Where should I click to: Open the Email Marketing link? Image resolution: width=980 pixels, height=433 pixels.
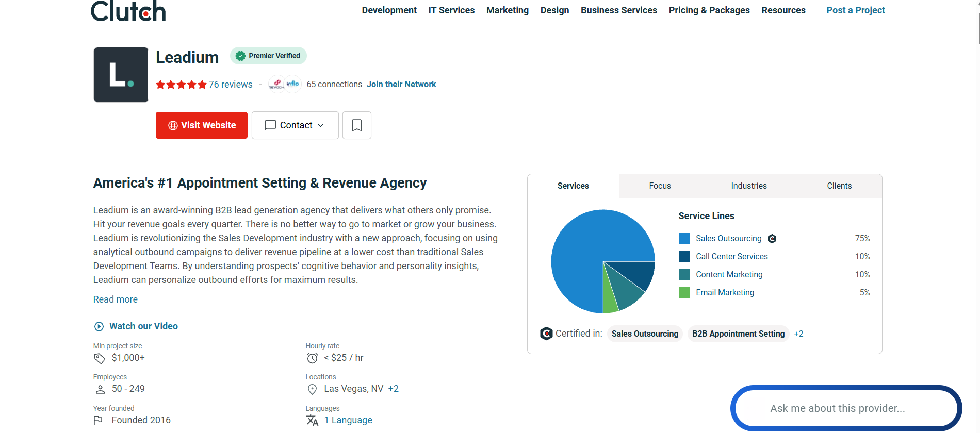coord(725,293)
